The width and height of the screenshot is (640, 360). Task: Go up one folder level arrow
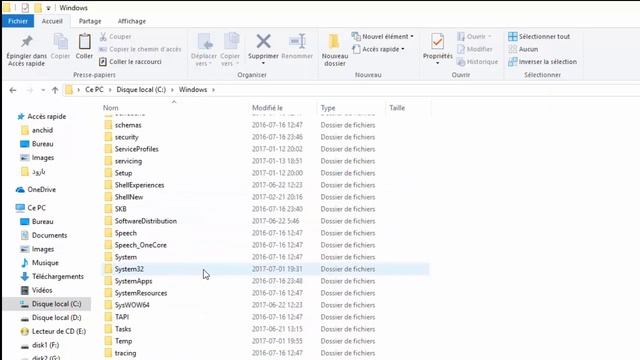pyautogui.click(x=55, y=90)
